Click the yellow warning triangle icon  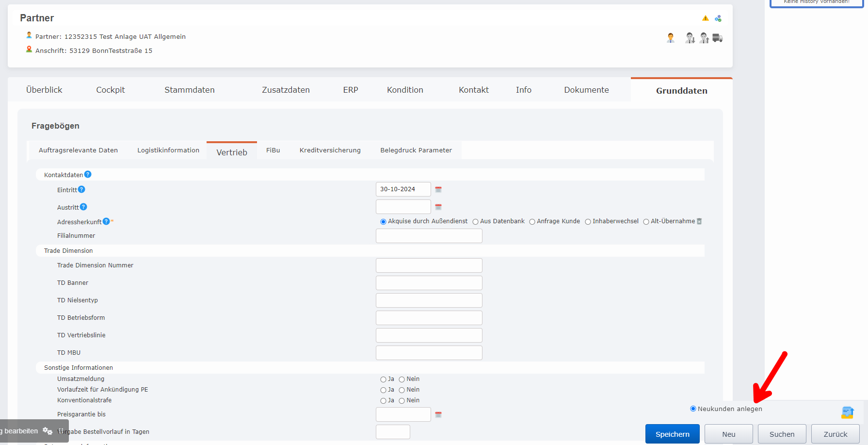coord(705,18)
